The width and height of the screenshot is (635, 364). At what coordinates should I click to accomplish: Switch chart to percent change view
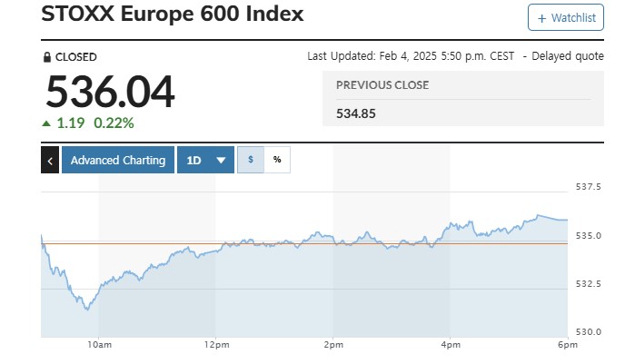click(277, 160)
